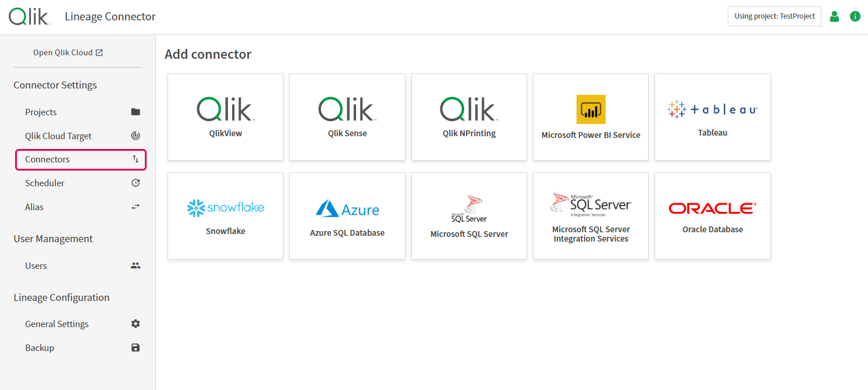Add a QlikView connector
868x390 pixels.
[225, 117]
